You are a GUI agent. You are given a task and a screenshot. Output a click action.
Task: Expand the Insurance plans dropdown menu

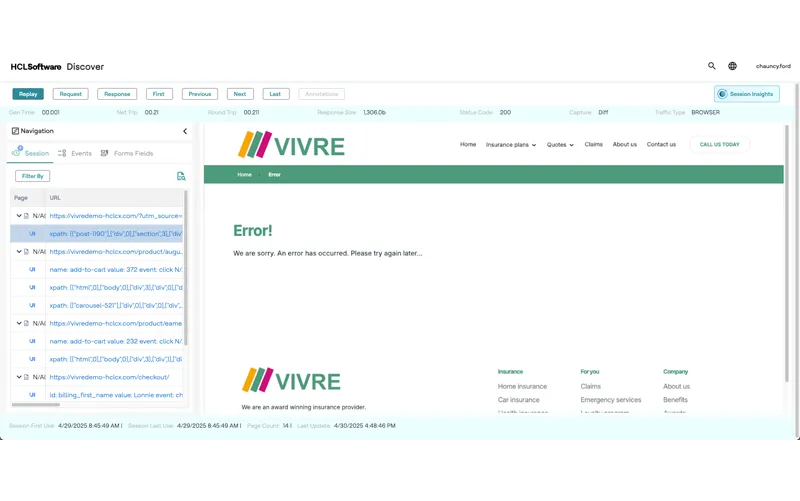click(x=511, y=145)
